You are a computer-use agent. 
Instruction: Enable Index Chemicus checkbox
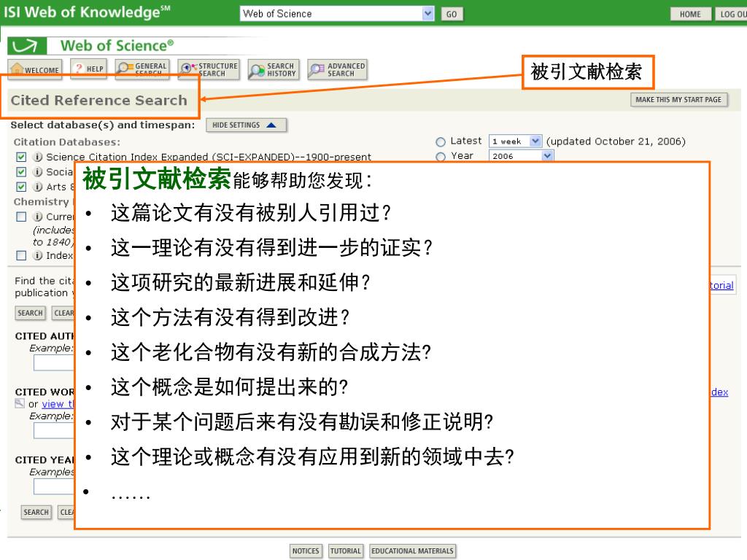21,255
